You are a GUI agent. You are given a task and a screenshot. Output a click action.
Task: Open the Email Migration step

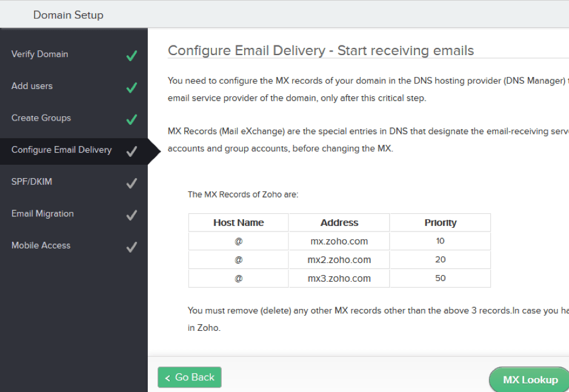coord(42,213)
